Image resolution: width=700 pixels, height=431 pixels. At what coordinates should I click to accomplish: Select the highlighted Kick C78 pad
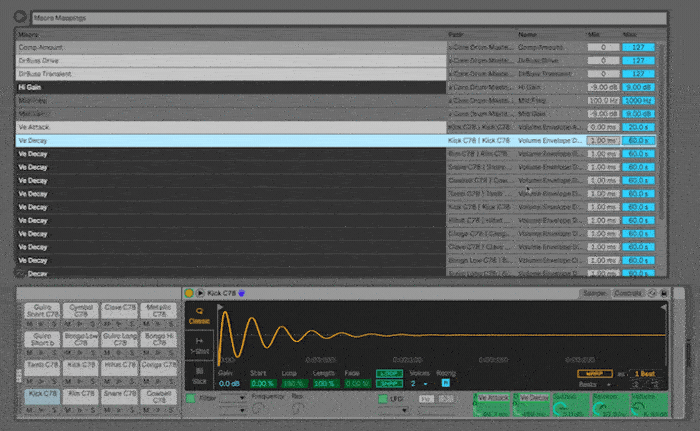click(x=42, y=395)
